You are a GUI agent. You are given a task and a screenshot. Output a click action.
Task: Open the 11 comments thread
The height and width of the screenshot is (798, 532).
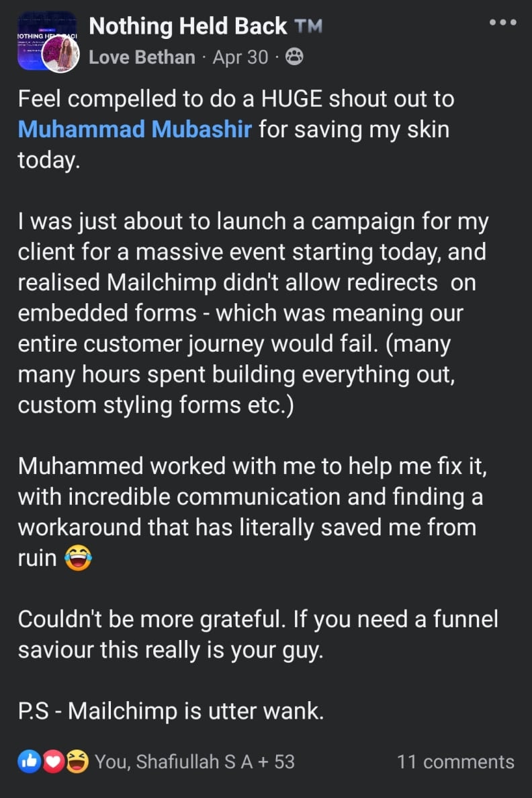click(455, 762)
